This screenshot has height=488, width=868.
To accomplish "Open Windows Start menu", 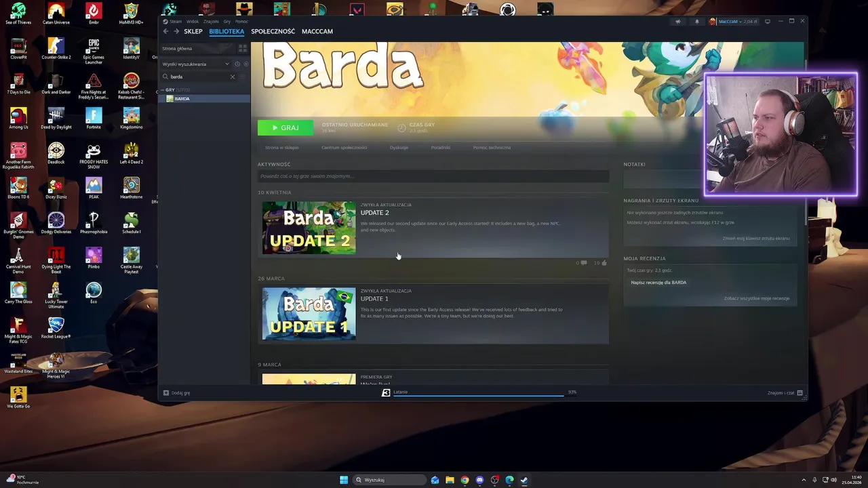I will coord(344,480).
